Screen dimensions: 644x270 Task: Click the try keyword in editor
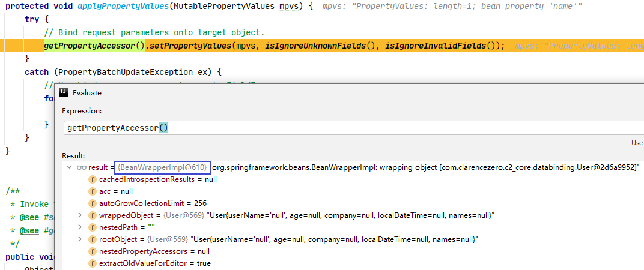[32, 19]
